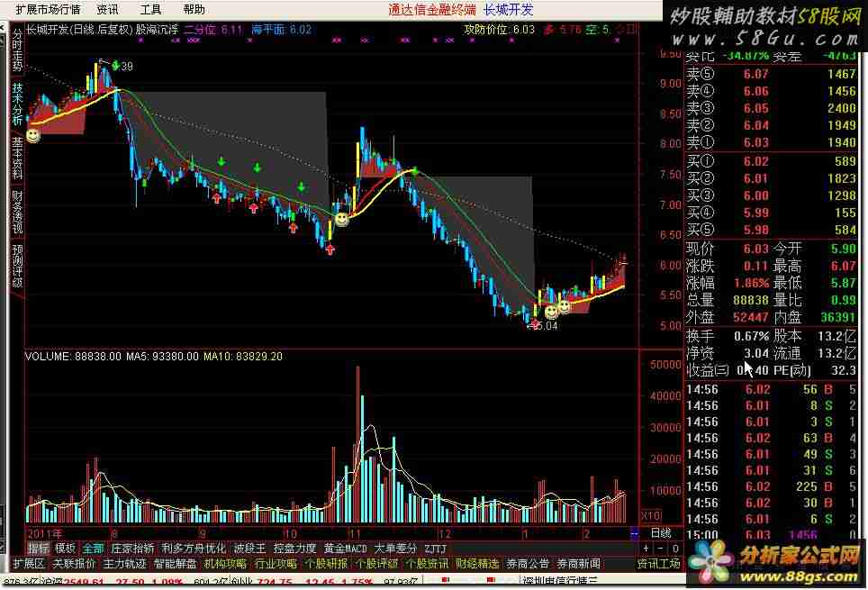868x590 pixels.
Task: Change the 日线 chart period
Action: 661,533
